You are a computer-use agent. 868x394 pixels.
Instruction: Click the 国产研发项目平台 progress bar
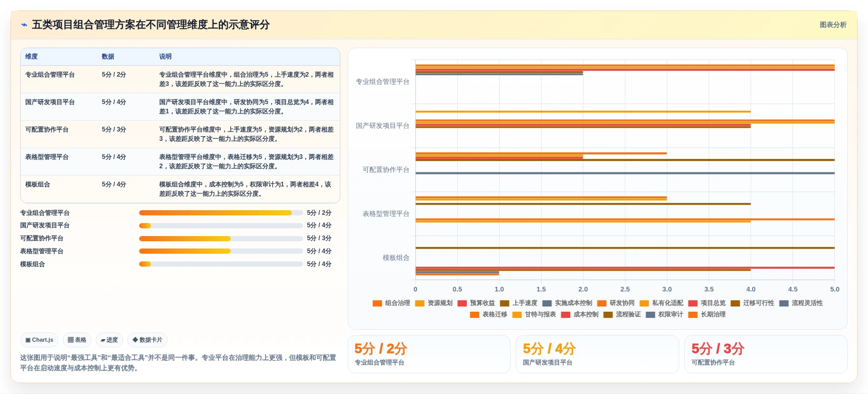click(221, 226)
